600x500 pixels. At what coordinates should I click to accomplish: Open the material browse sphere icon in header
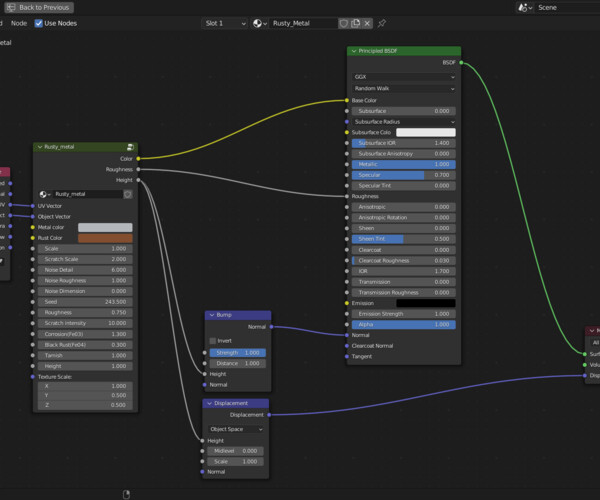[x=259, y=23]
